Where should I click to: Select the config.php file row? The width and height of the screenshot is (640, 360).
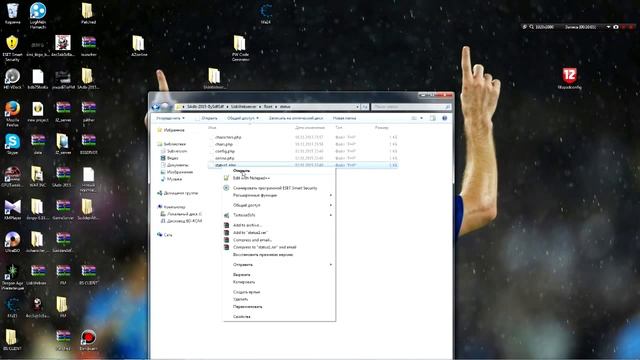pyautogui.click(x=303, y=151)
